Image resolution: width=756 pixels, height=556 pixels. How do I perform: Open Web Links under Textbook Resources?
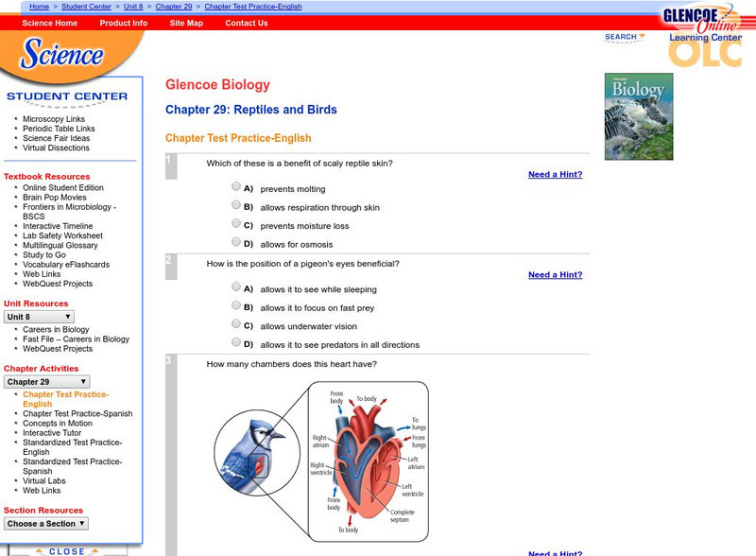coord(42,274)
